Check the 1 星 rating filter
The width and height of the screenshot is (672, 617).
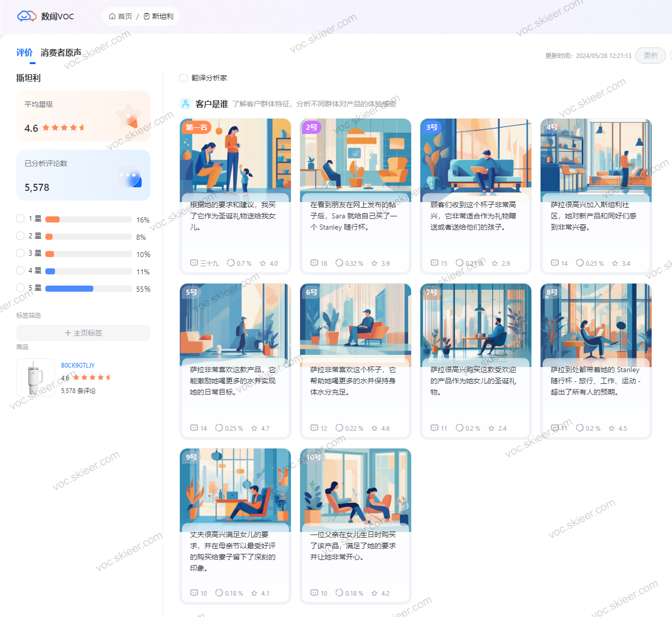point(20,218)
